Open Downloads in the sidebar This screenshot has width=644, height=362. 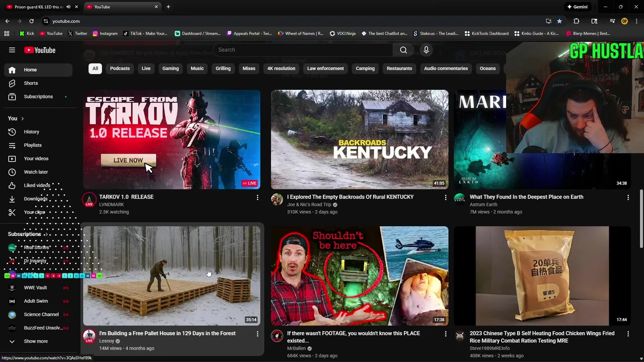click(38, 199)
